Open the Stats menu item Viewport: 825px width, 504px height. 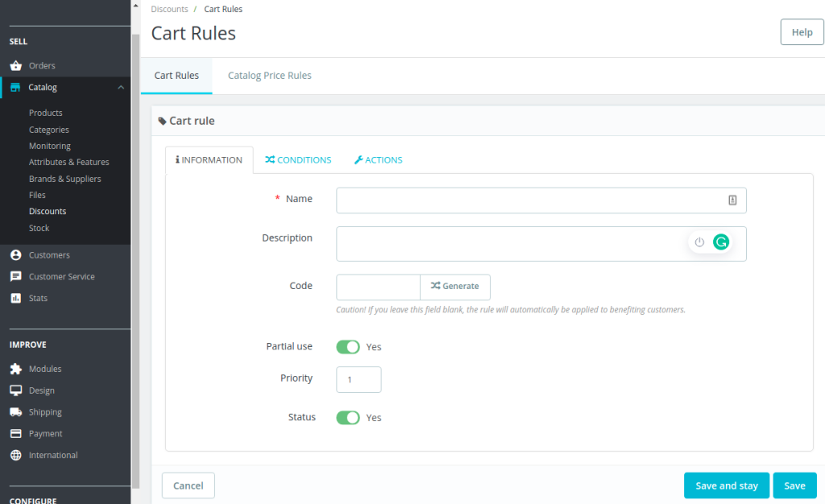pyautogui.click(x=39, y=298)
